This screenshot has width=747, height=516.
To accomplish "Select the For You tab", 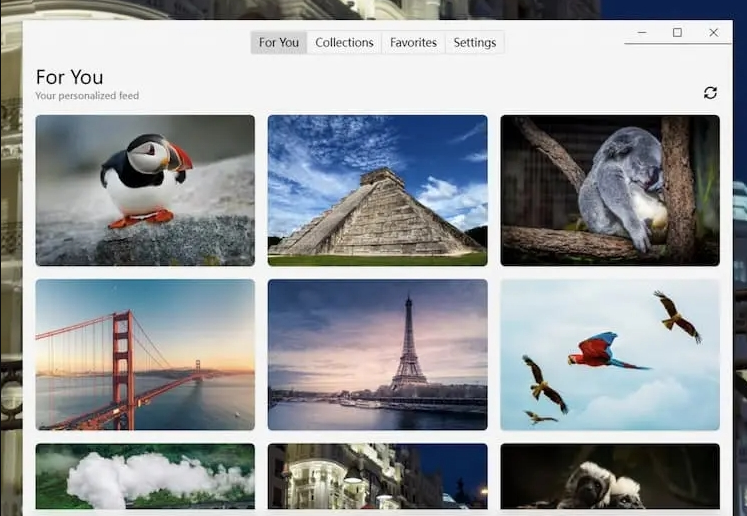I will tap(278, 43).
